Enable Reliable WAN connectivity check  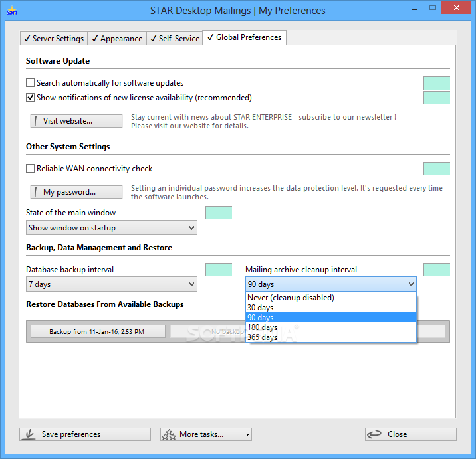coord(30,168)
